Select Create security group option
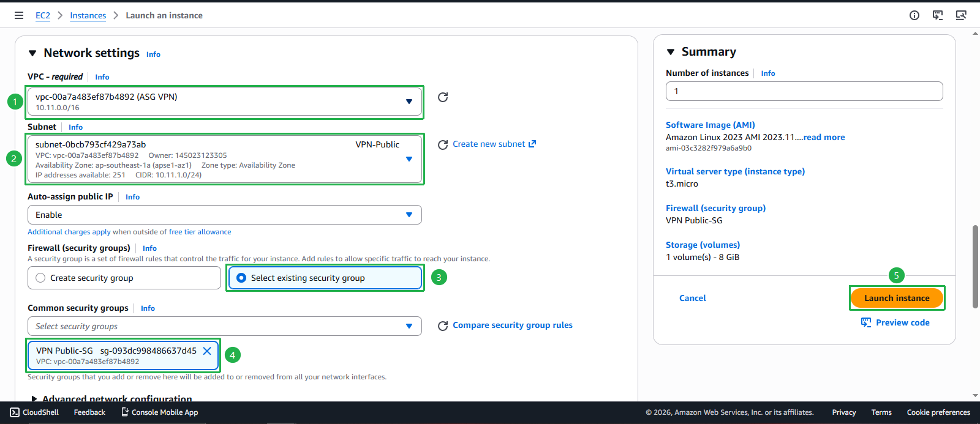Screen dimensions: 980x424 click(x=124, y=278)
